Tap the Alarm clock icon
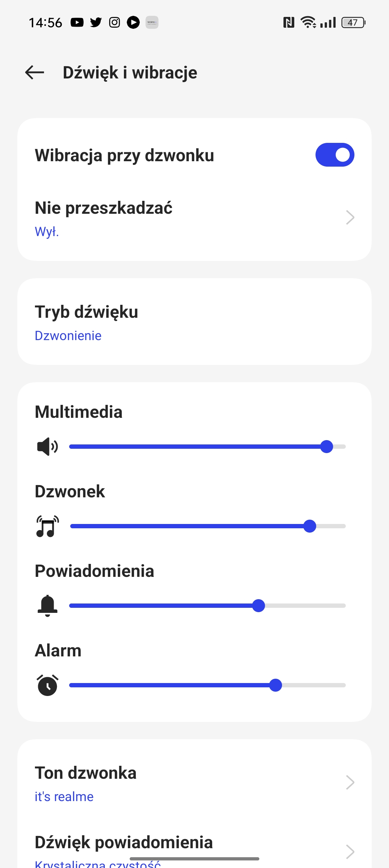This screenshot has height=868, width=389. [x=47, y=685]
